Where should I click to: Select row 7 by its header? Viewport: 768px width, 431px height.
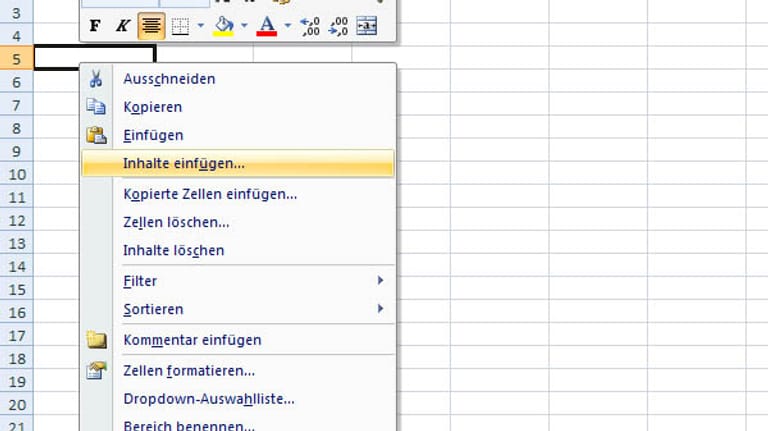17,104
